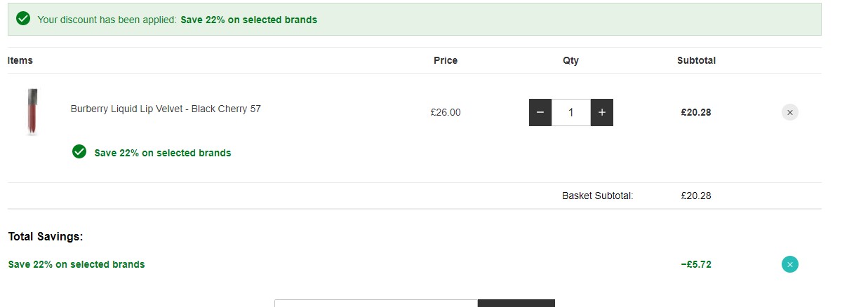This screenshot has height=307, width=868.
Task: Click the discount code entry field
Action: pyautogui.click(x=376, y=303)
